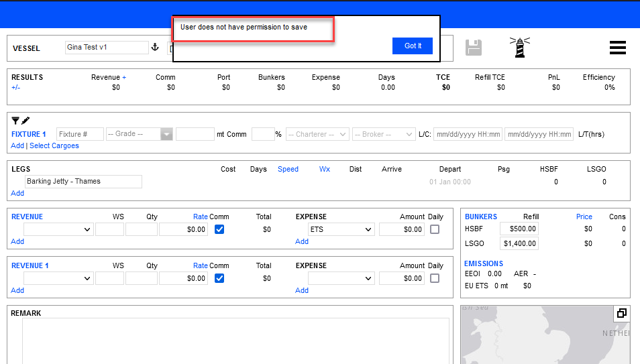
Task: Click the filter funnel icon above Fixture 1
Action: 15,121
